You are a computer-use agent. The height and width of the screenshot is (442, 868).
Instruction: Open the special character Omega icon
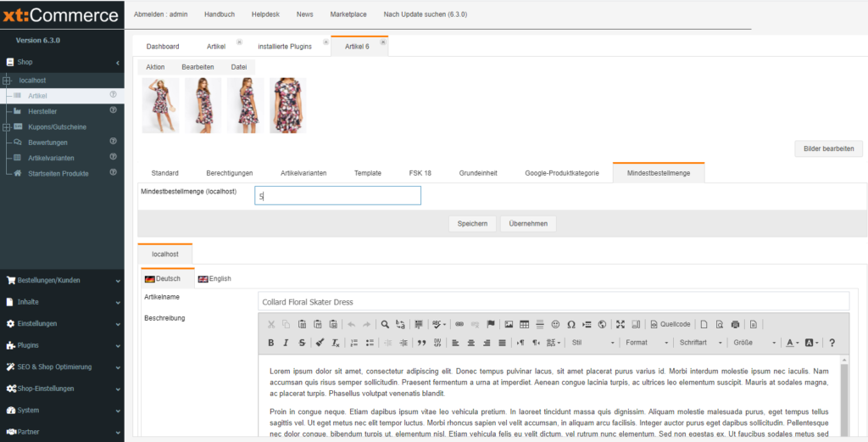570,324
